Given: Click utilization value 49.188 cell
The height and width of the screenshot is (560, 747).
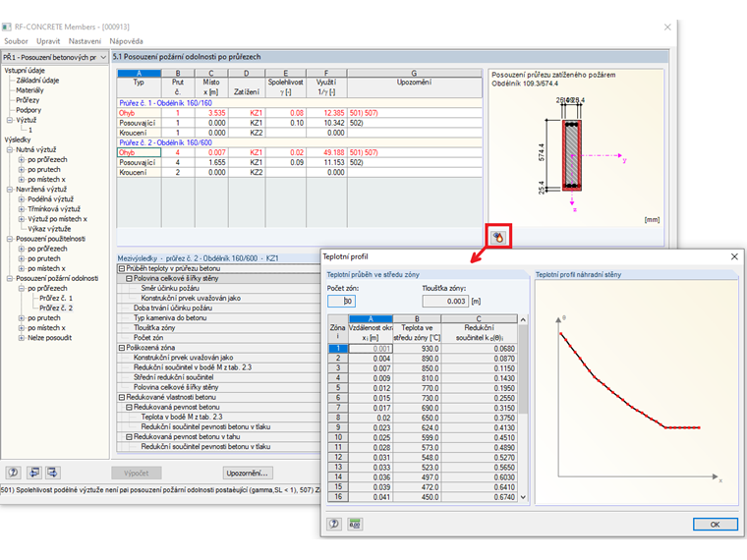Looking at the screenshot, I should (326, 152).
